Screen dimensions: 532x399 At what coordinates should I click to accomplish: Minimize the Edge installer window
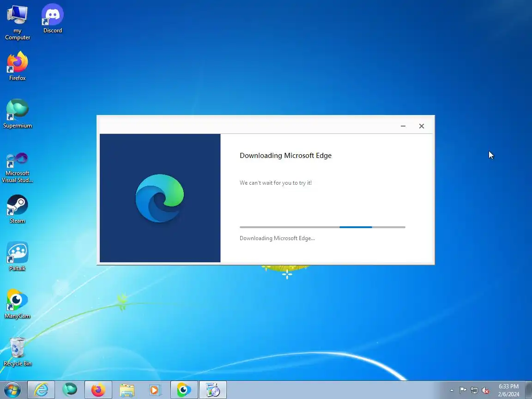coord(403,126)
